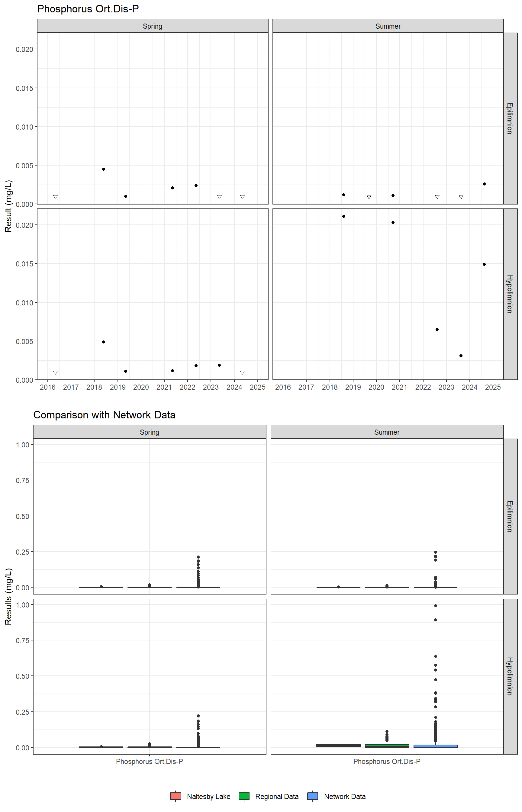Click the green Regional Data box in Summer Hypolimnion
522x812 pixels.
(387, 746)
